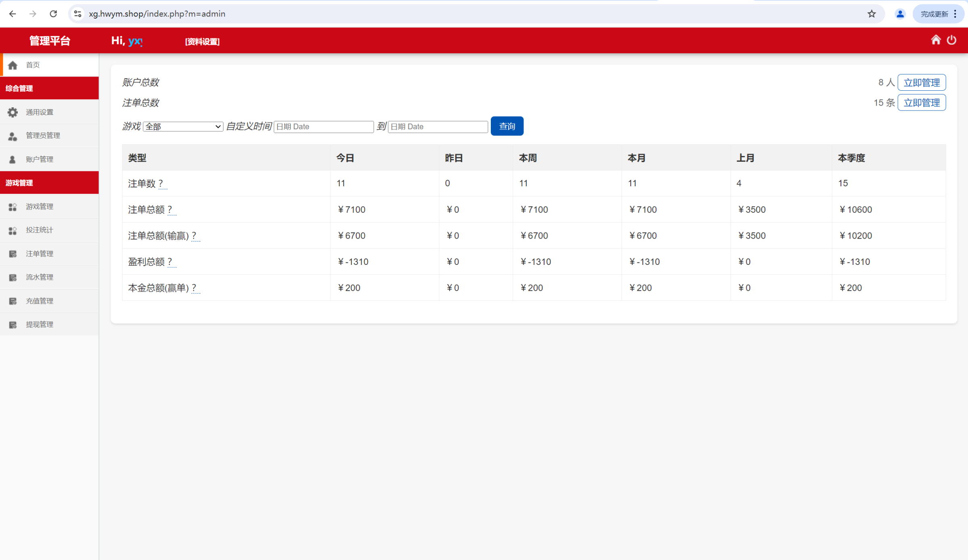Click the home icon in the red header
The image size is (968, 560).
(936, 40)
